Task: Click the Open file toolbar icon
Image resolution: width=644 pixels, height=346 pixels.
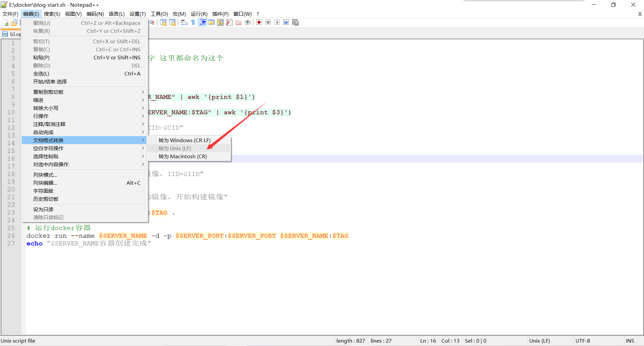Action: coord(14,22)
